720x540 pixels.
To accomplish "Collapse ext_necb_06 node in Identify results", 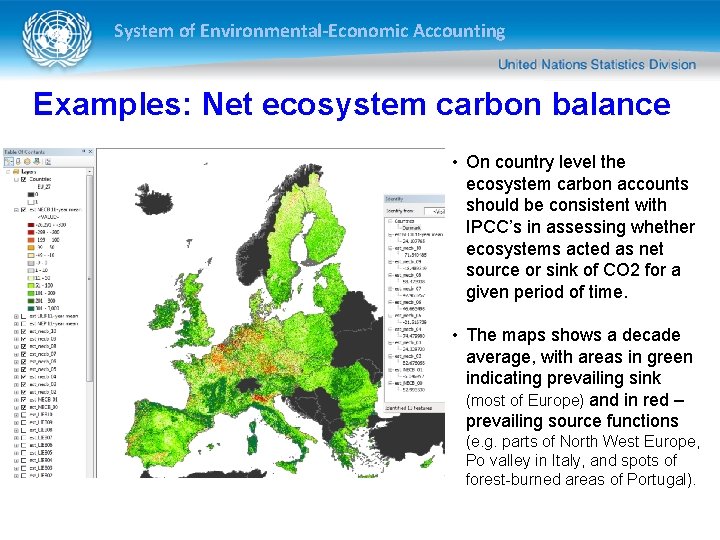I will click(x=389, y=302).
